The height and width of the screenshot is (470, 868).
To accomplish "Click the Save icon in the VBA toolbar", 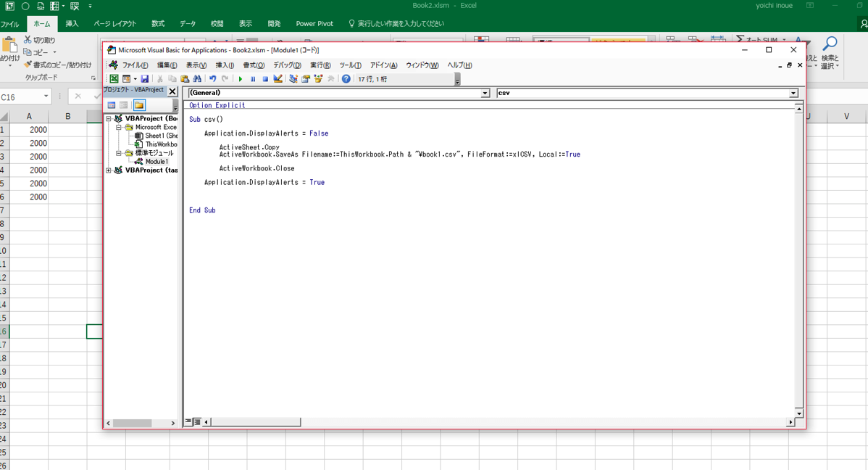I will [x=145, y=79].
